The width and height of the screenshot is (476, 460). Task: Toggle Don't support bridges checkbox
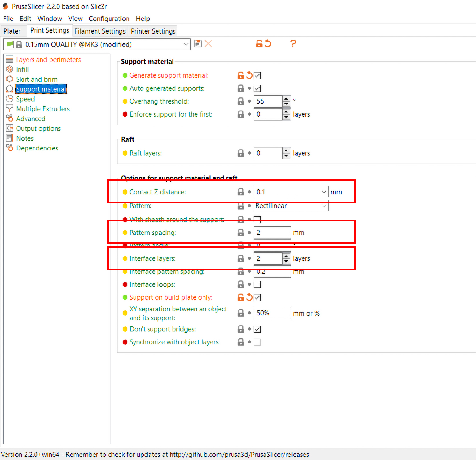pos(257,329)
